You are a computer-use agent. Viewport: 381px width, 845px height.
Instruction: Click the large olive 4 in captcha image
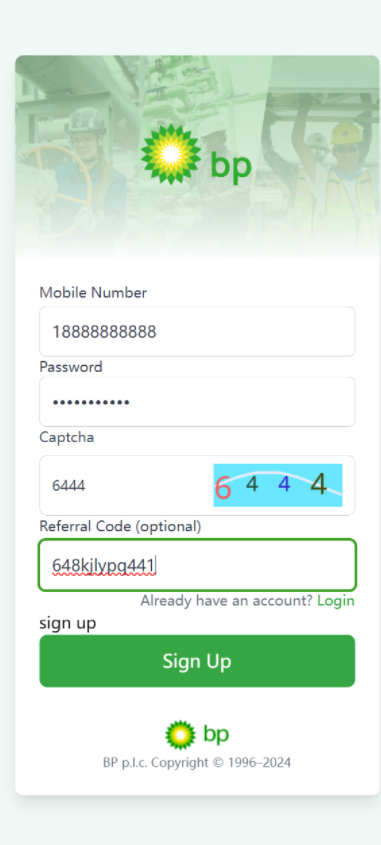pyautogui.click(x=319, y=483)
